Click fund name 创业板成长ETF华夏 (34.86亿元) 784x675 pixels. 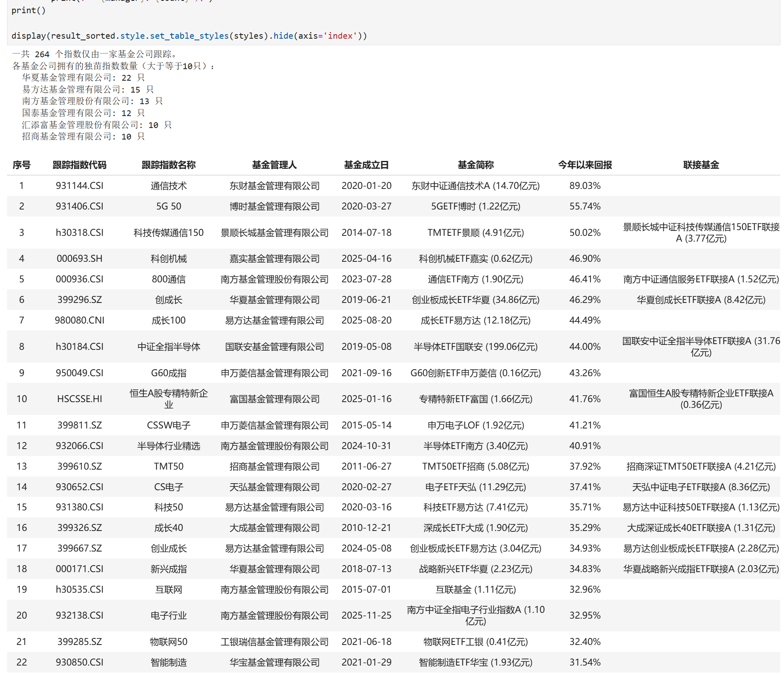point(476,300)
